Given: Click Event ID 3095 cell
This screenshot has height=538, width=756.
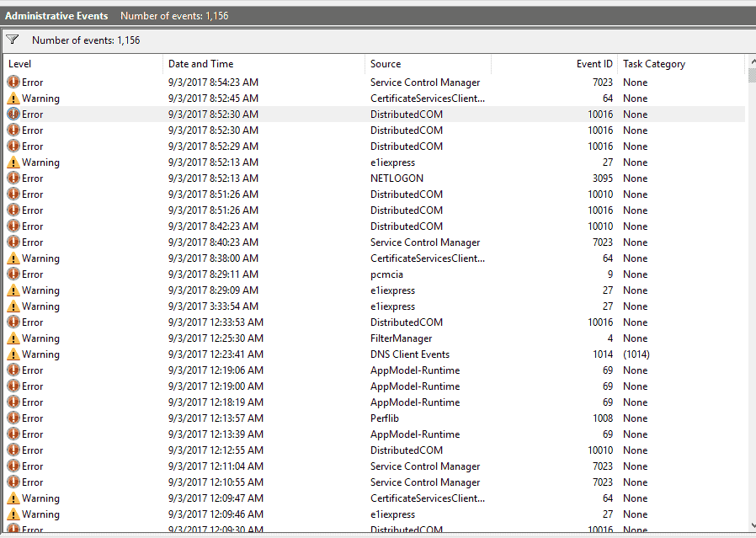Looking at the screenshot, I should (603, 178).
